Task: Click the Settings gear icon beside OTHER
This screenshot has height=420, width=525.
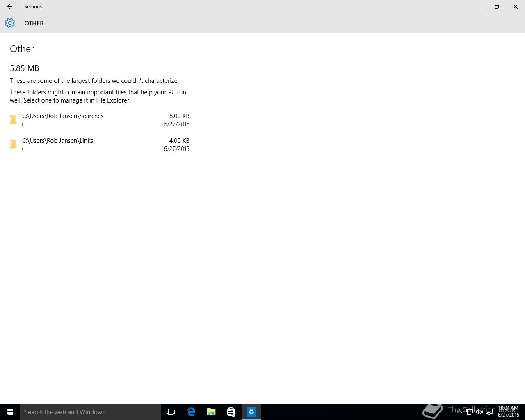Action: click(10, 23)
